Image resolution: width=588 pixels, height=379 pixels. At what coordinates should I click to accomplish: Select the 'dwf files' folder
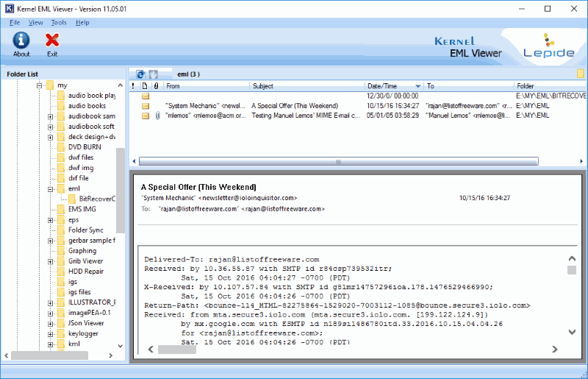click(x=81, y=157)
